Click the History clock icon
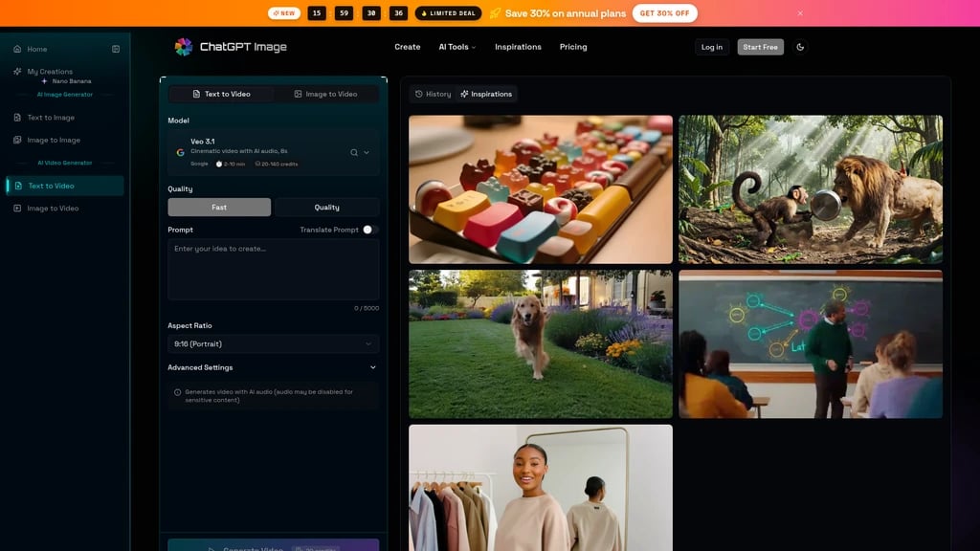 point(419,94)
